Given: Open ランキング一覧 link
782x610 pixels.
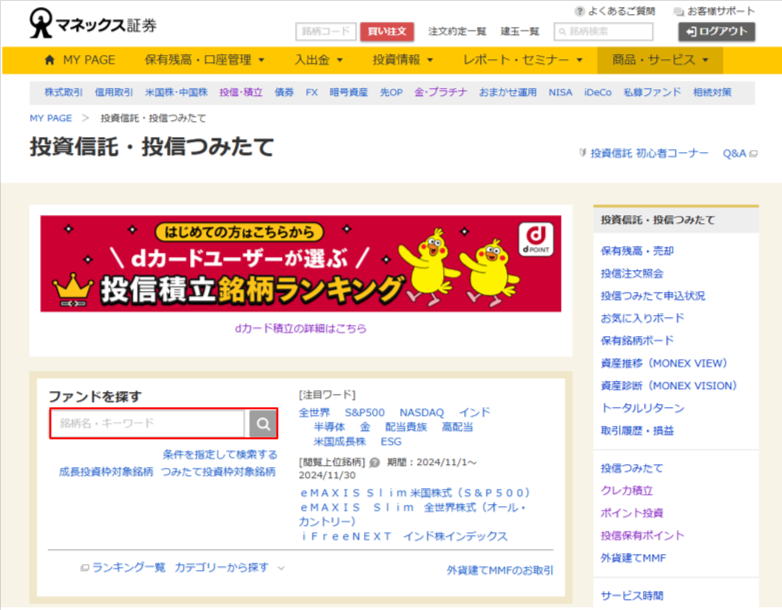Looking at the screenshot, I should point(128,568).
